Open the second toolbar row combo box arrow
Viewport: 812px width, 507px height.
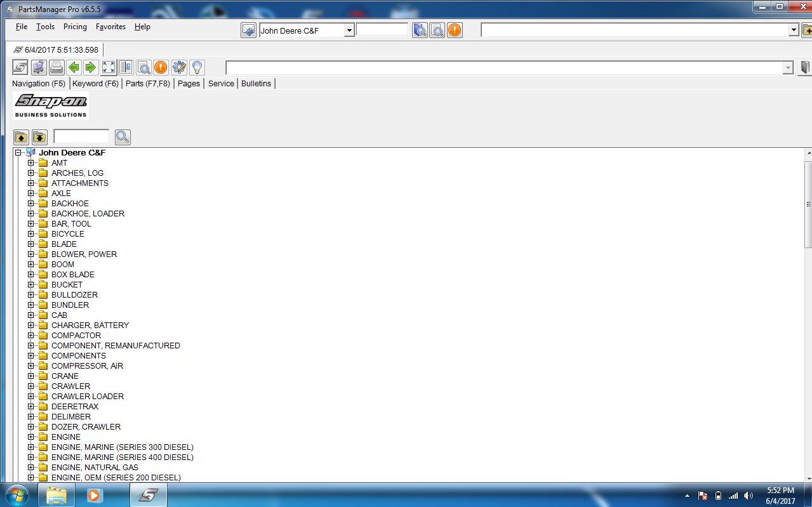788,68
